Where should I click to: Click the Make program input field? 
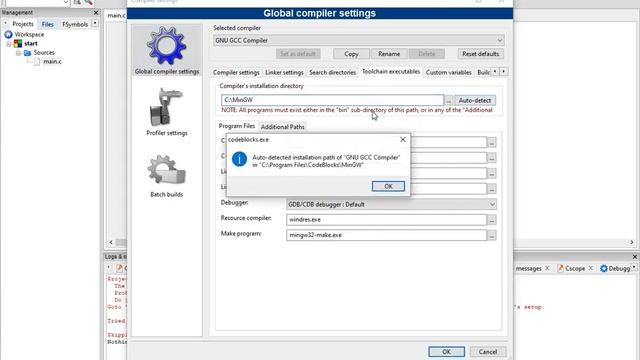pos(386,235)
